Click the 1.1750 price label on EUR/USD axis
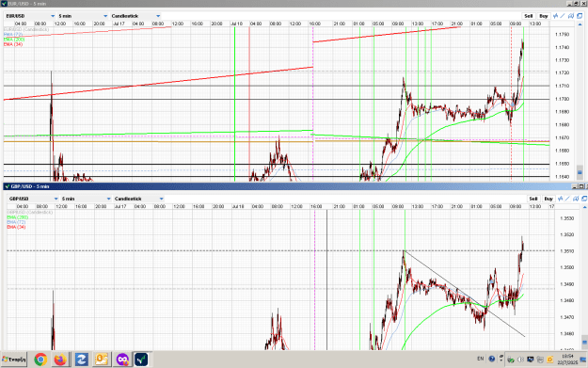 point(562,34)
